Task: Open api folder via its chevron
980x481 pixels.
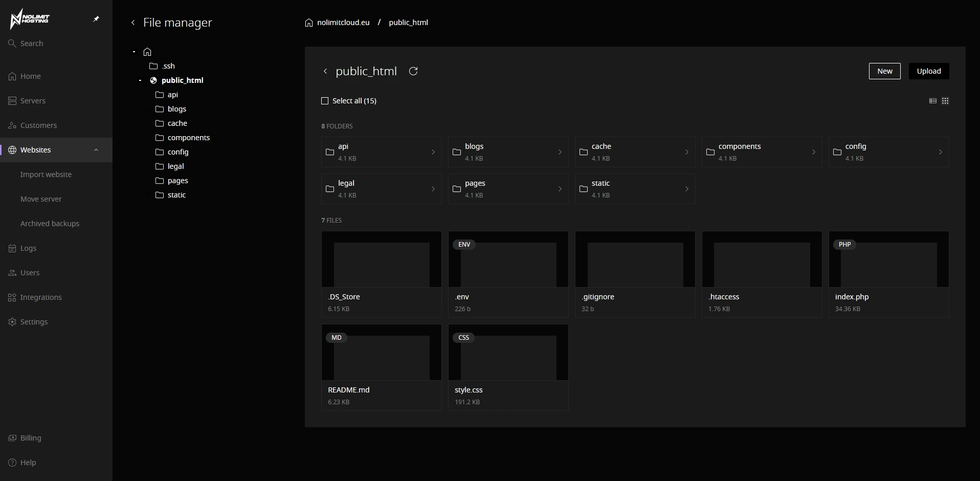Action: tap(433, 152)
